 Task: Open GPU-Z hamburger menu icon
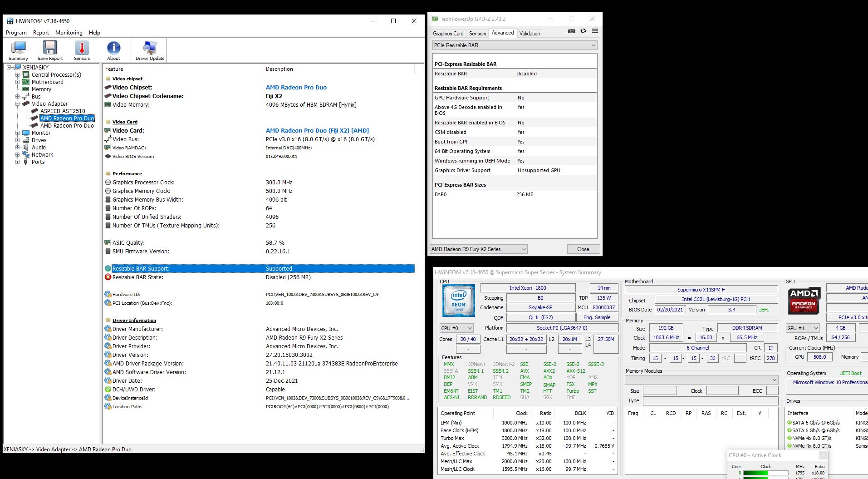click(x=595, y=31)
